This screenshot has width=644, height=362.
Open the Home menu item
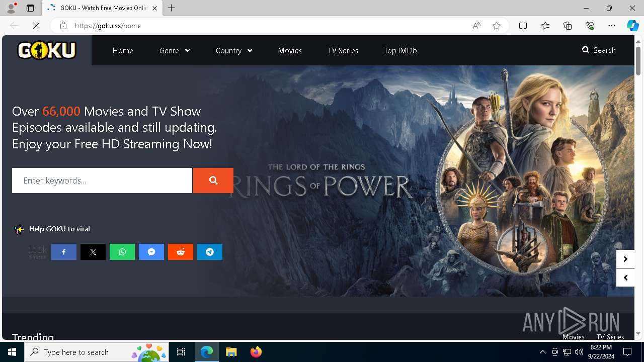pos(123,50)
